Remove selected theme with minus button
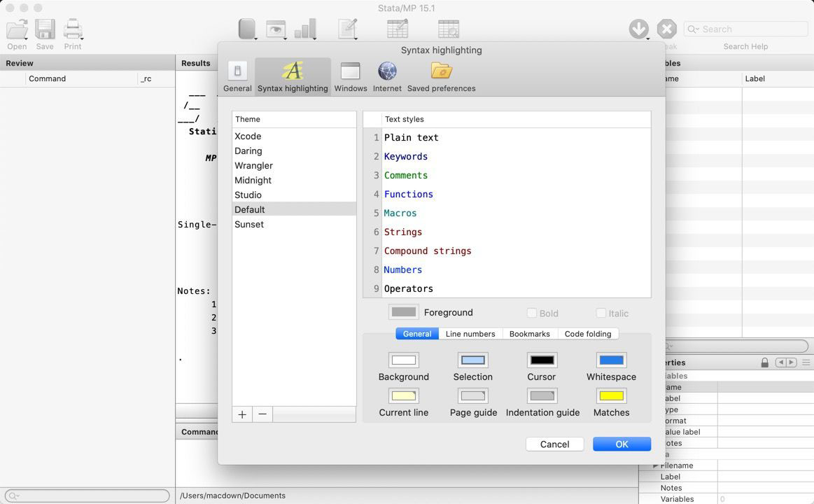The height and width of the screenshot is (504, 814). coord(262,414)
